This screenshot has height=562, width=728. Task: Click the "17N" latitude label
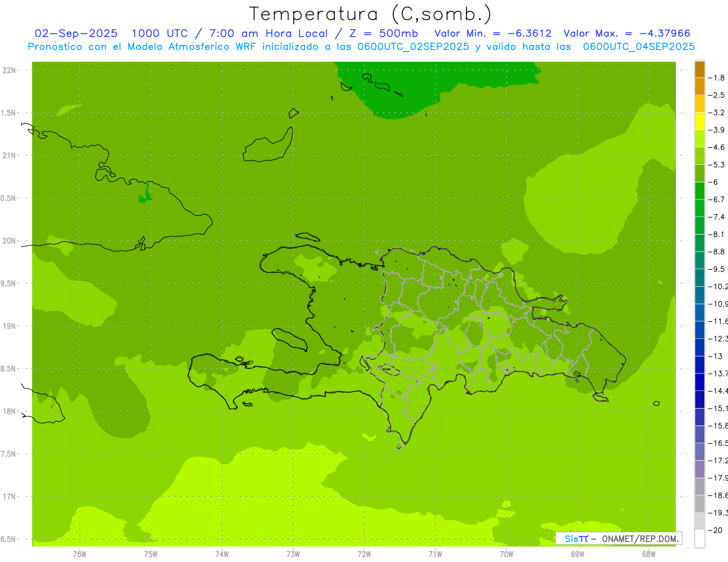9,497
